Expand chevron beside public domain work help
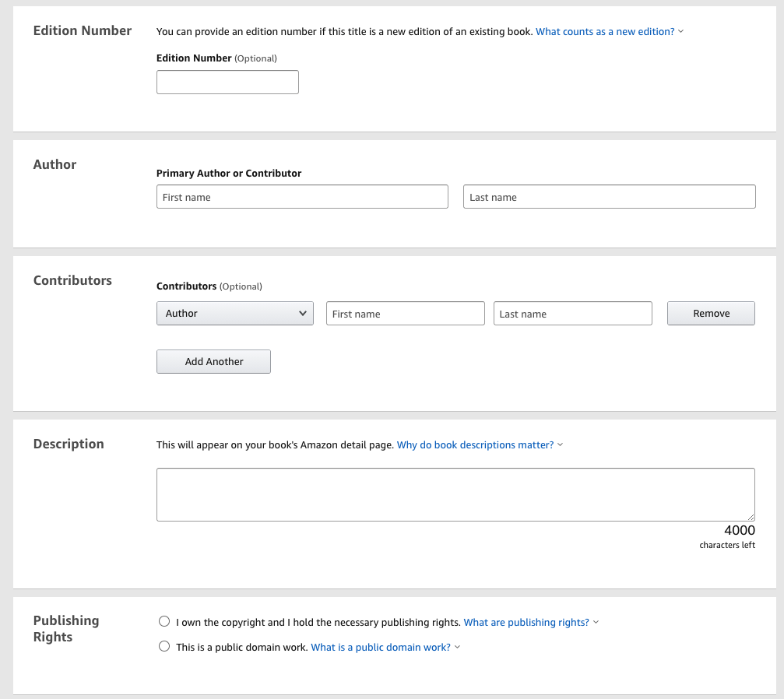This screenshot has height=699, width=784. (458, 648)
